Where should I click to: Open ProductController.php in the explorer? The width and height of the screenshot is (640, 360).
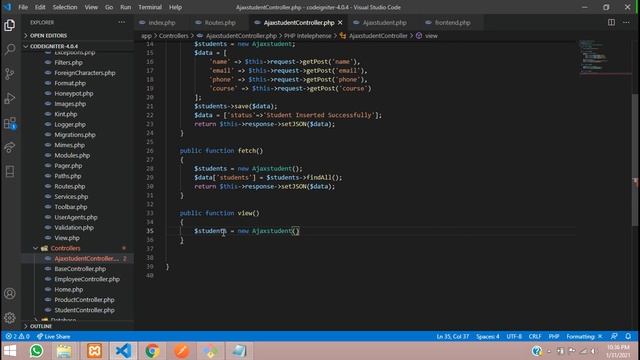coord(84,300)
